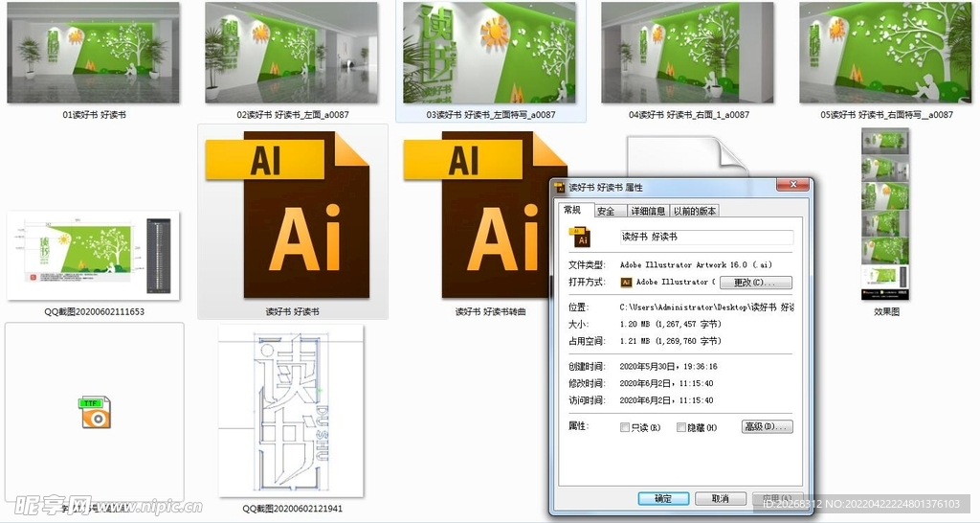Click the 确定 button
This screenshot has width=980, height=523.
(x=663, y=499)
